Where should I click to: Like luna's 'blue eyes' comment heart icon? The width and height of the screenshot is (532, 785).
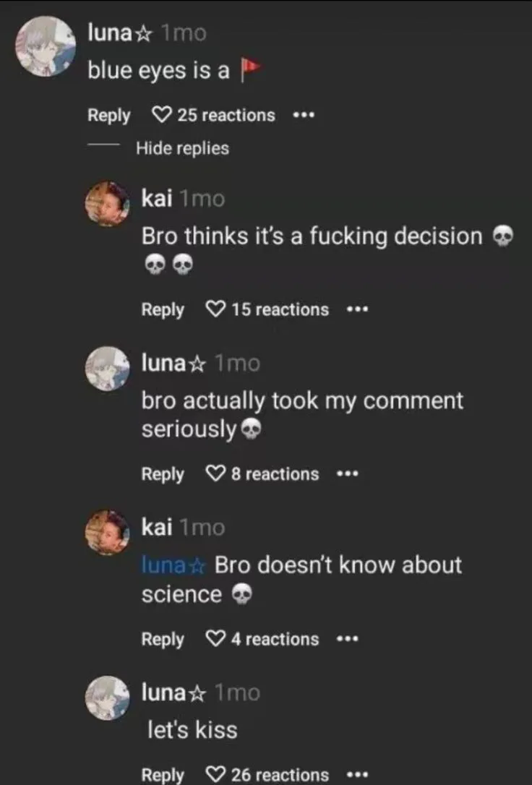pos(163,115)
